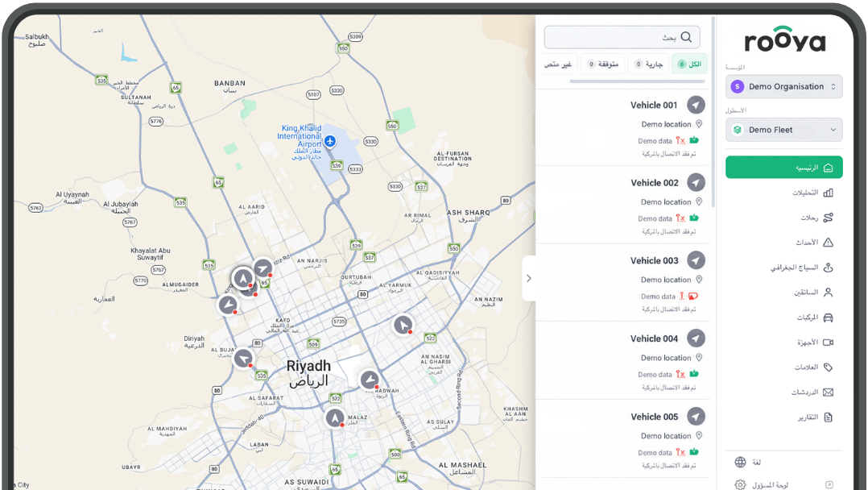This screenshot has width=868, height=490.
Task: Click the navigation arrow icon for Vehicle 002
Action: (x=696, y=182)
